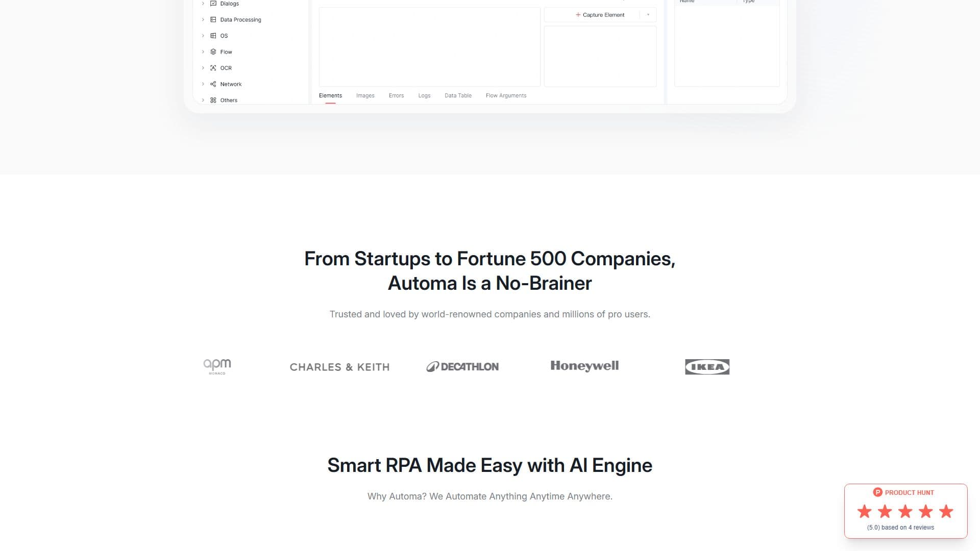Click the Honeywell logo
The image size is (980, 551).
584,366
